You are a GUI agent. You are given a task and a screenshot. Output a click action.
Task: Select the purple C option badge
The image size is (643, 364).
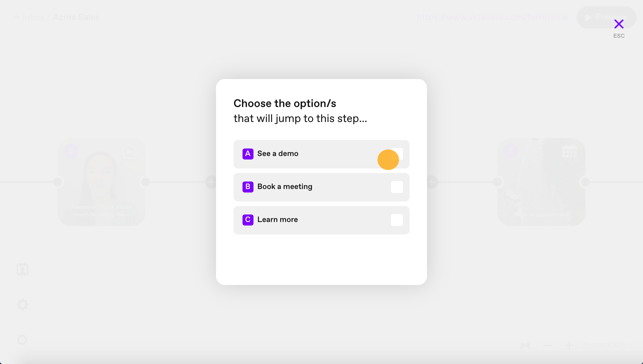click(248, 220)
